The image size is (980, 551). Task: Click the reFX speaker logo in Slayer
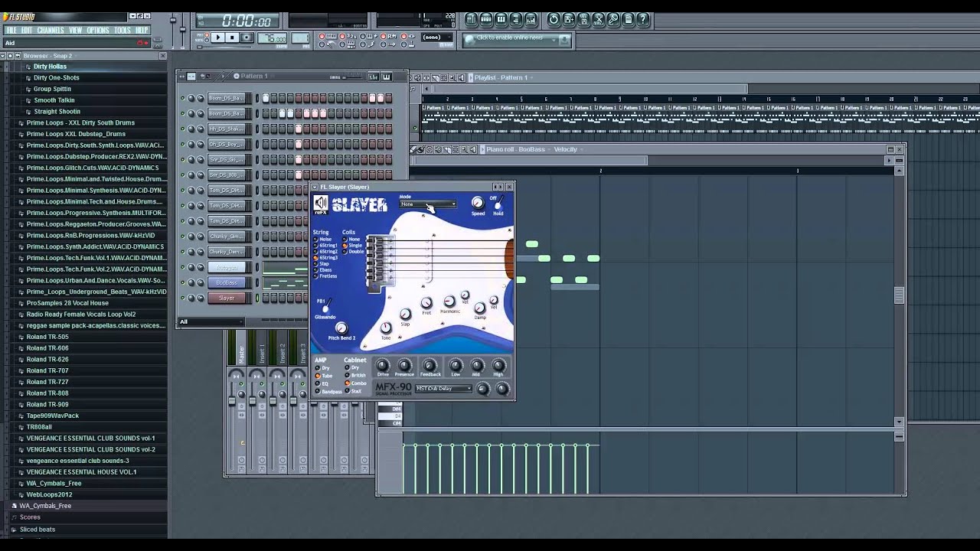point(321,204)
